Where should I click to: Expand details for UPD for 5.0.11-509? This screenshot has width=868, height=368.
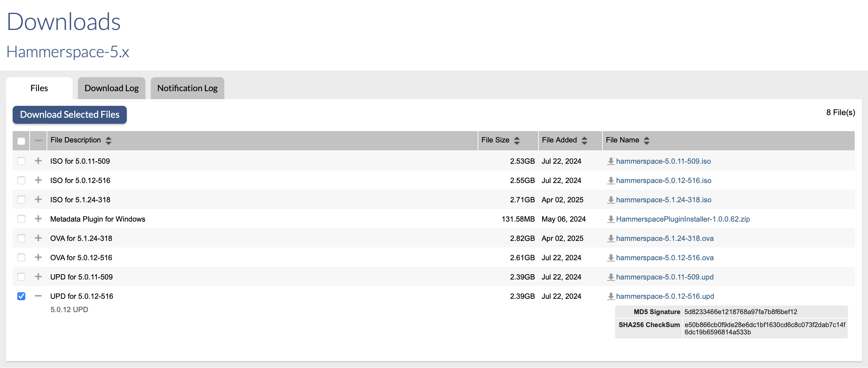coord(38,276)
